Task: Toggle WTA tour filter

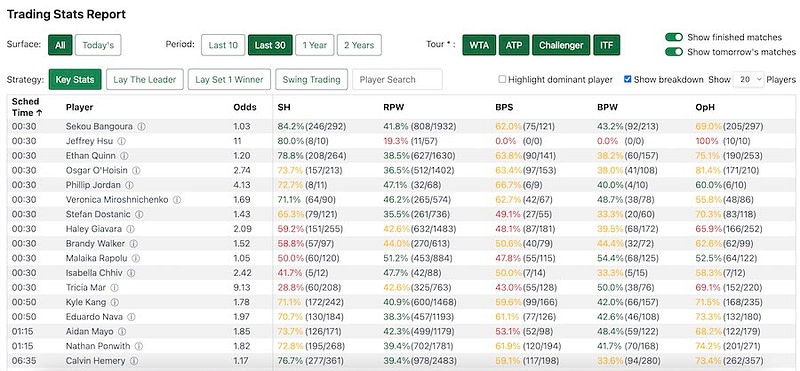Action: (479, 45)
